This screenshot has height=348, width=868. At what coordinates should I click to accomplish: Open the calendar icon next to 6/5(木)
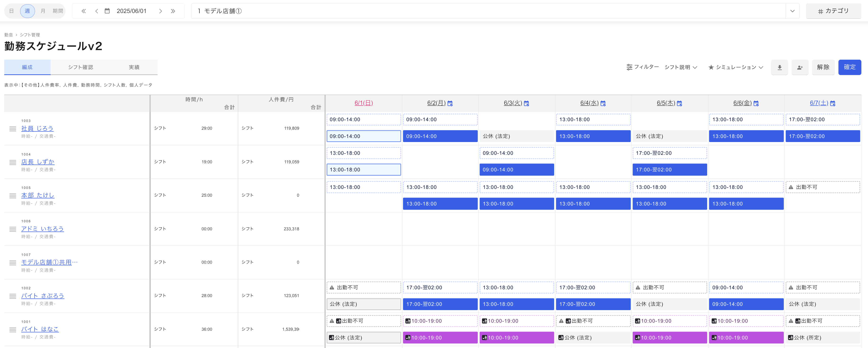[x=680, y=103]
